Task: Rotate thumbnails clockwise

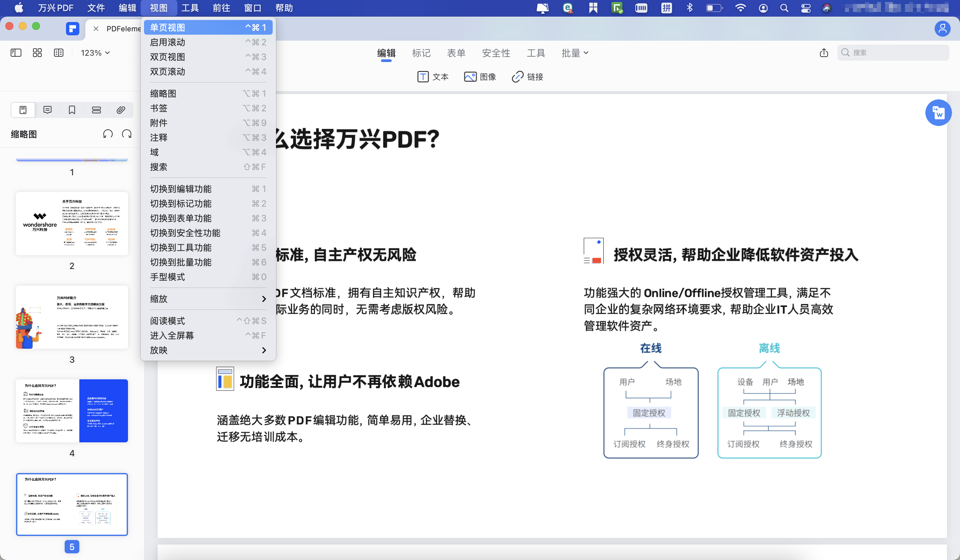Action: [x=127, y=134]
